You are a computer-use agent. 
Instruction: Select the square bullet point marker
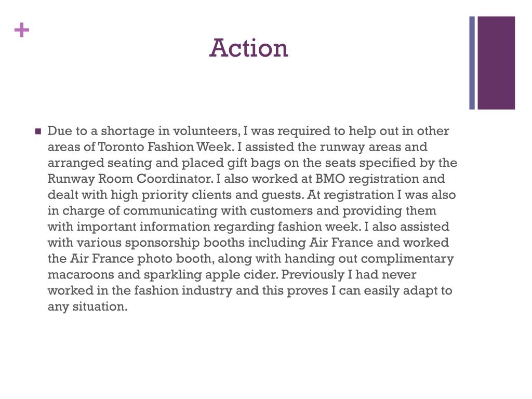tap(37, 131)
